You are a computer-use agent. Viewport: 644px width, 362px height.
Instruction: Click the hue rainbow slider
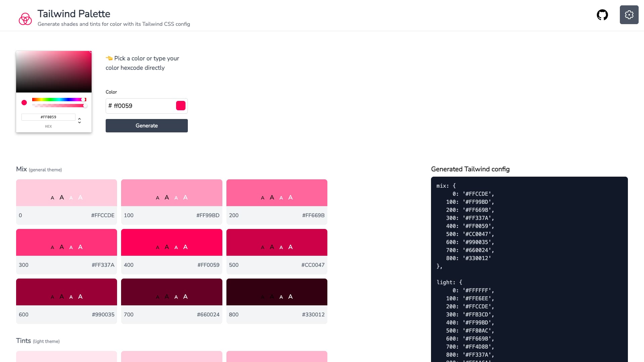click(x=59, y=100)
